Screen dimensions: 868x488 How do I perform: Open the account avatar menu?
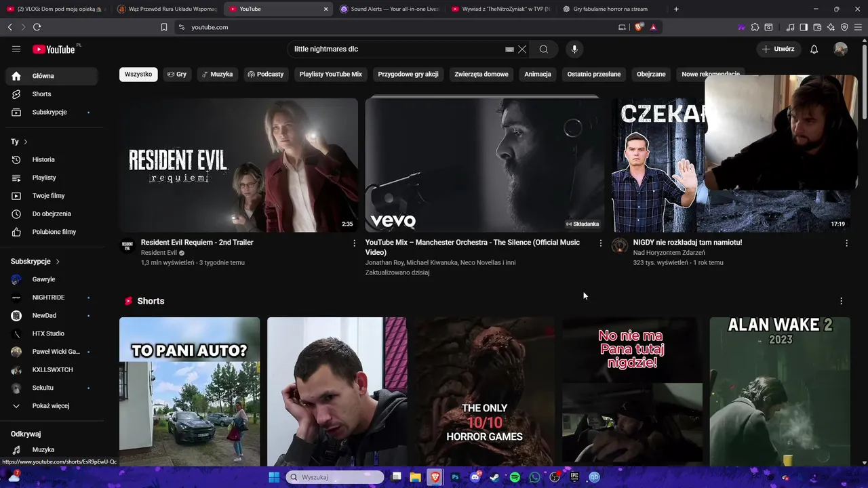click(840, 49)
